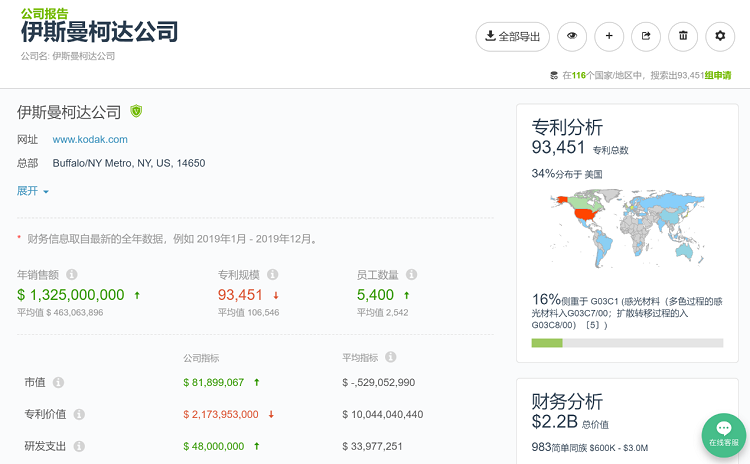The width and height of the screenshot is (750, 464).
Task: Click the plus add icon
Action: click(609, 37)
